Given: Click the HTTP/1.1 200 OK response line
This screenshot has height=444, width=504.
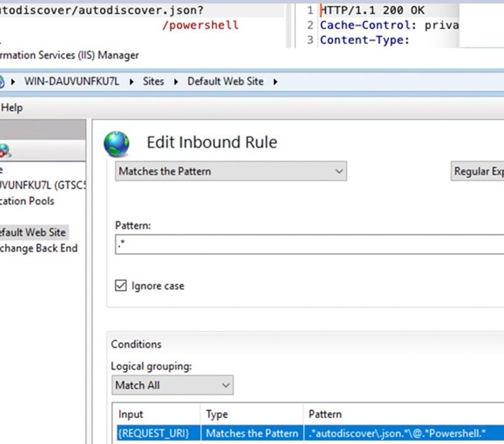Looking at the screenshot, I should pos(372,11).
